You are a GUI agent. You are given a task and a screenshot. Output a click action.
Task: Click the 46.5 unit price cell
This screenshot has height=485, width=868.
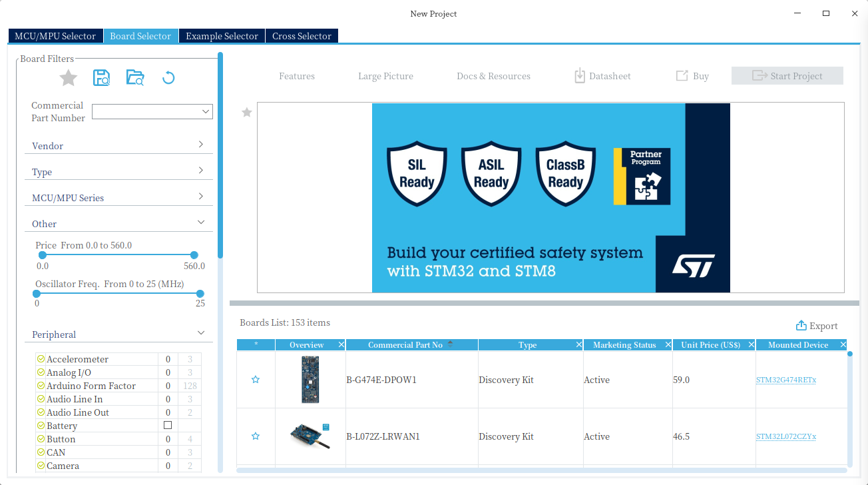point(714,436)
